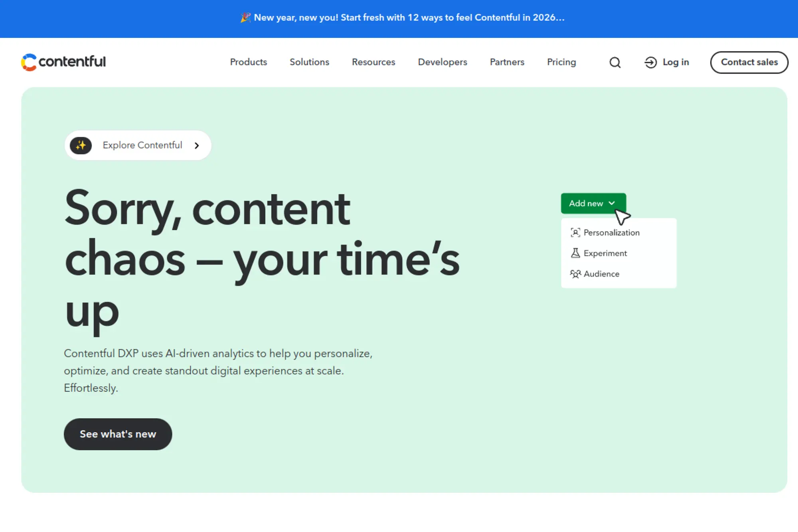Click the Contentful logo
Screen dimensions: 798x532
63,62
